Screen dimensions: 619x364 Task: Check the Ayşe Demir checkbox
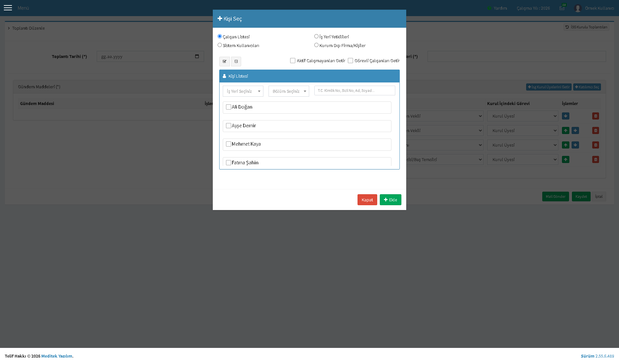229,126
